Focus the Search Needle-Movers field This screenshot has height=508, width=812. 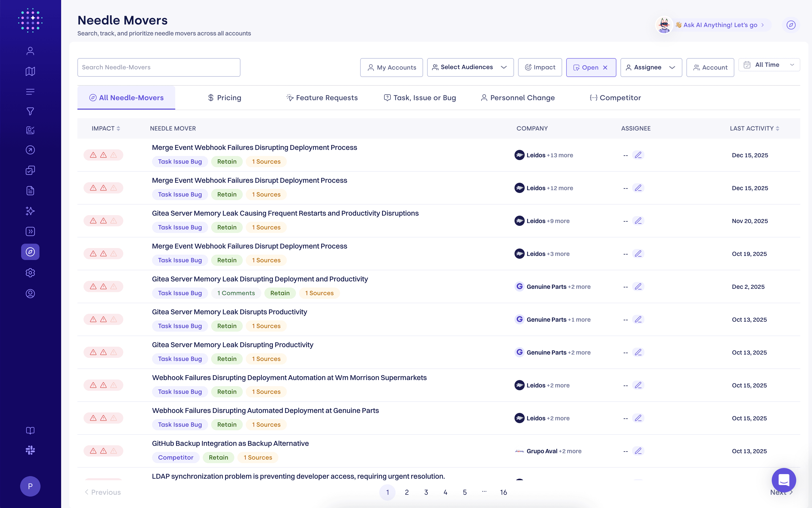point(159,68)
